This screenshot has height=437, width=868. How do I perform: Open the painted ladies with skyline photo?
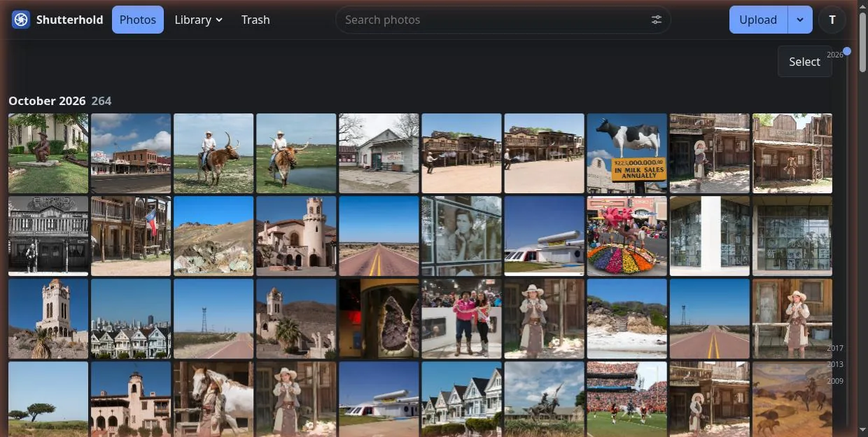(x=131, y=319)
